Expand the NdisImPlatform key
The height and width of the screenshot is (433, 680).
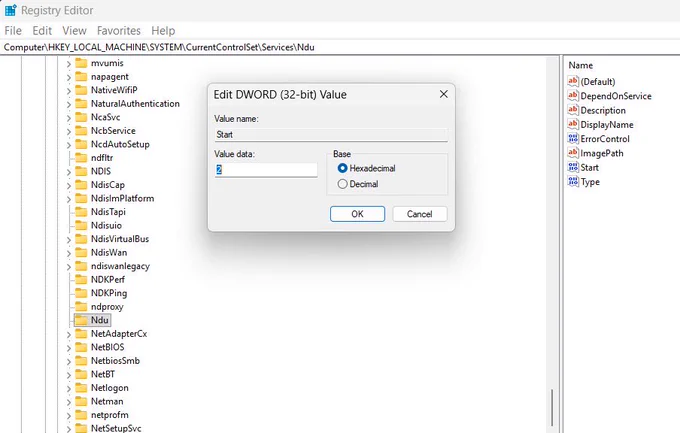[x=69, y=199]
